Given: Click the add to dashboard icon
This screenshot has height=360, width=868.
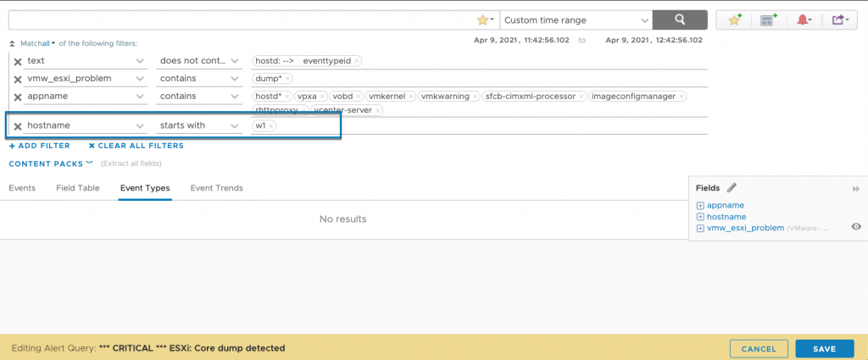Looking at the screenshot, I should click(768, 20).
